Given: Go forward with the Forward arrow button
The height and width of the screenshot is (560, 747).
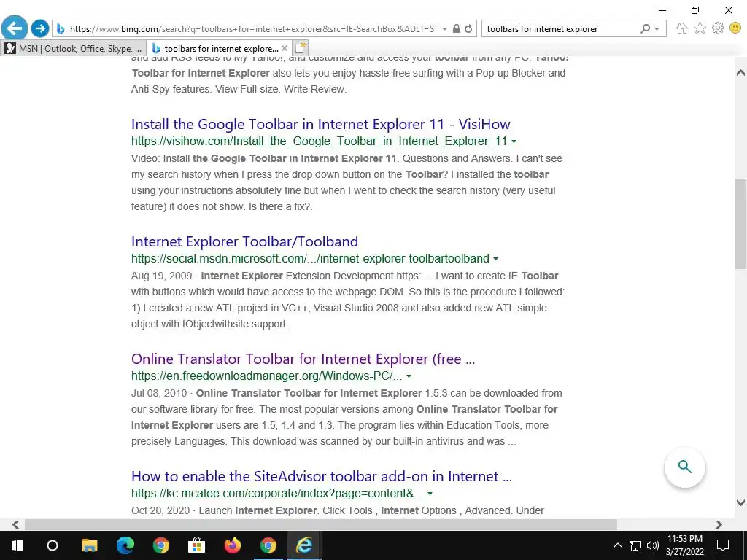Looking at the screenshot, I should click(40, 28).
